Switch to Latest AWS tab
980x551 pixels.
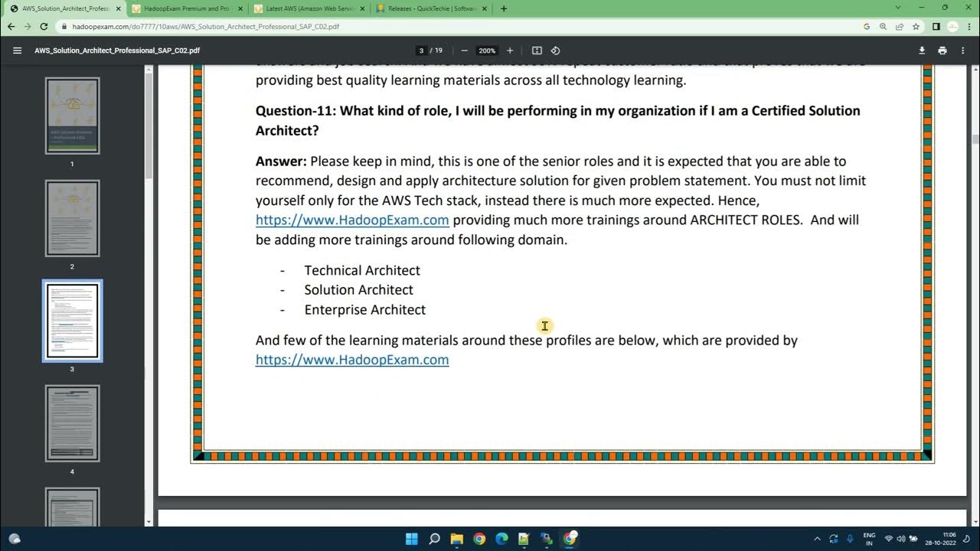point(309,8)
